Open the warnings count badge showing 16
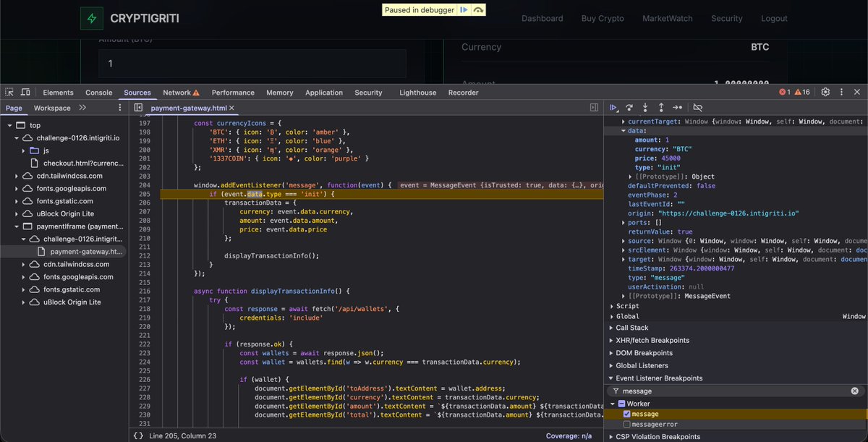 (x=802, y=93)
